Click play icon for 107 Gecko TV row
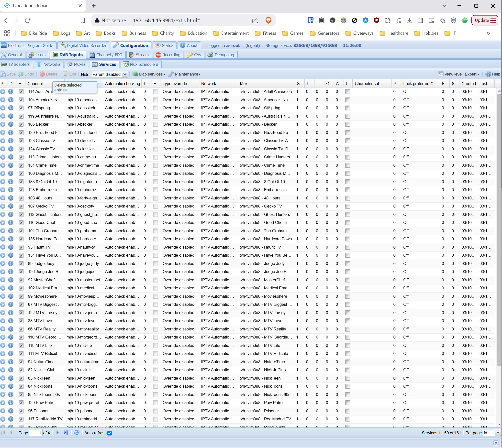The image size is (502, 448). tap(3, 206)
